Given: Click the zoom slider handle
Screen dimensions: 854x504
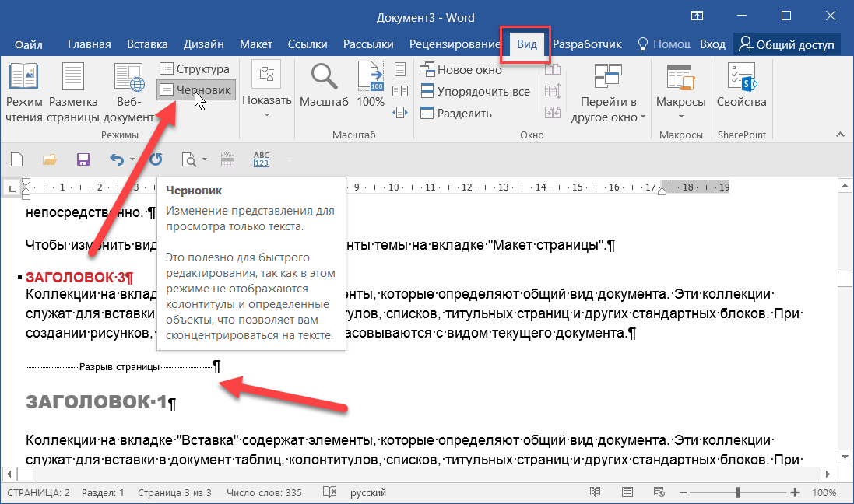Looking at the screenshot, I should tap(739, 492).
